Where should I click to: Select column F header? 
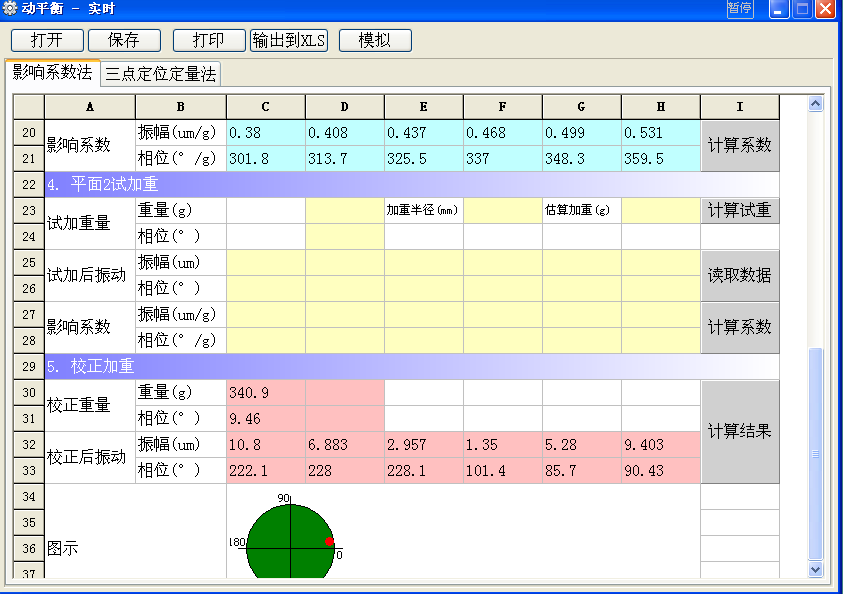pyautogui.click(x=503, y=107)
